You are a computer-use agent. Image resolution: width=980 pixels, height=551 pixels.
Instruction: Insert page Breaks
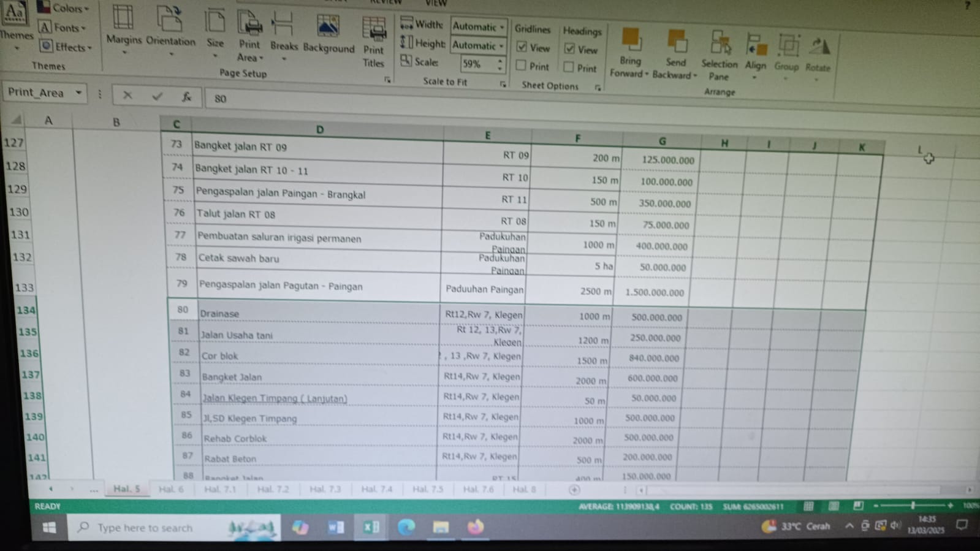[283, 36]
